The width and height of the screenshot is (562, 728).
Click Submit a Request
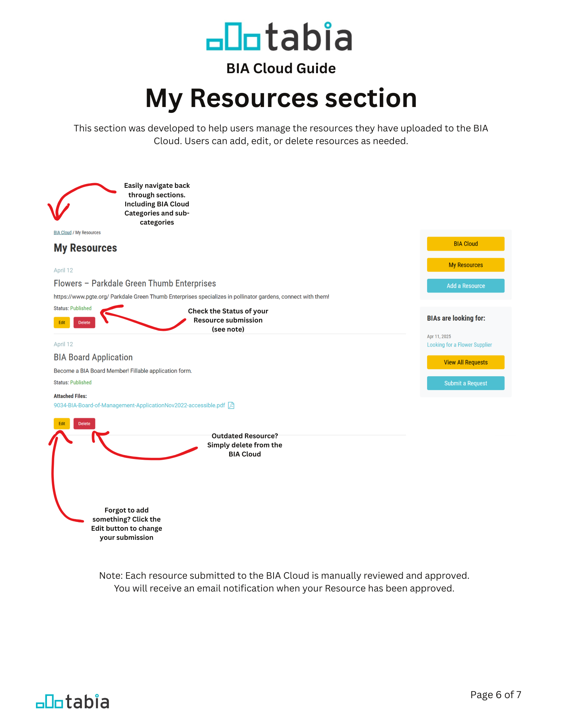pyautogui.click(x=465, y=383)
